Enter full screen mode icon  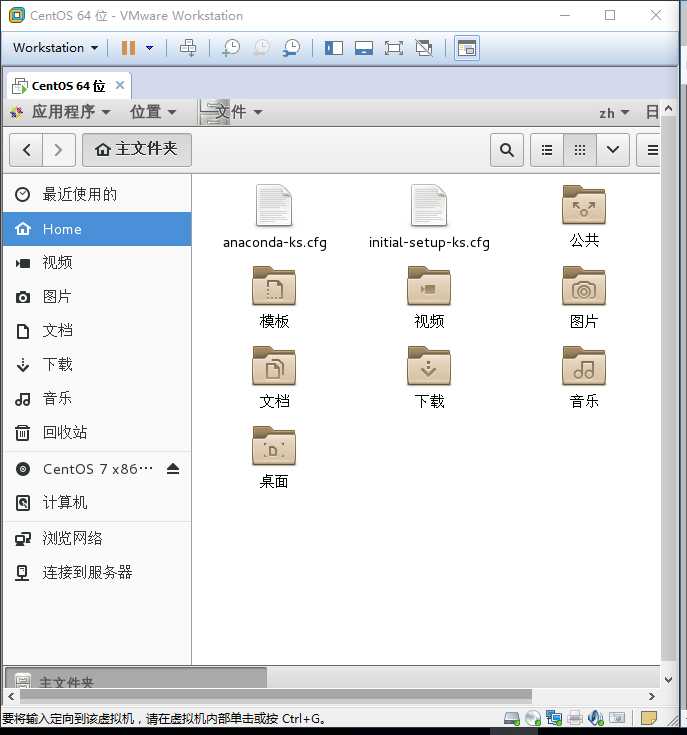[394, 48]
